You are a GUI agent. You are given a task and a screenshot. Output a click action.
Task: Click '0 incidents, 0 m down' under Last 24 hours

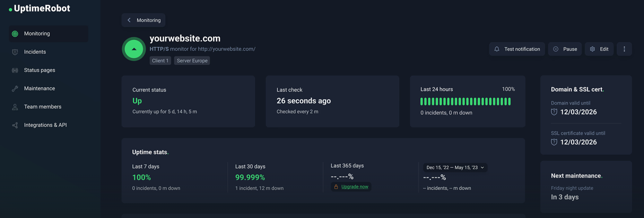(446, 113)
